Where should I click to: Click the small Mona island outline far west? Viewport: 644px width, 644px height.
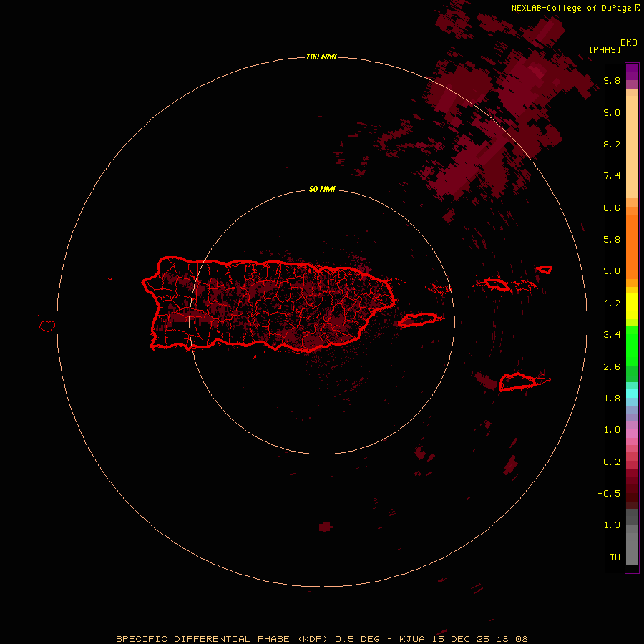pyautogui.click(x=47, y=326)
